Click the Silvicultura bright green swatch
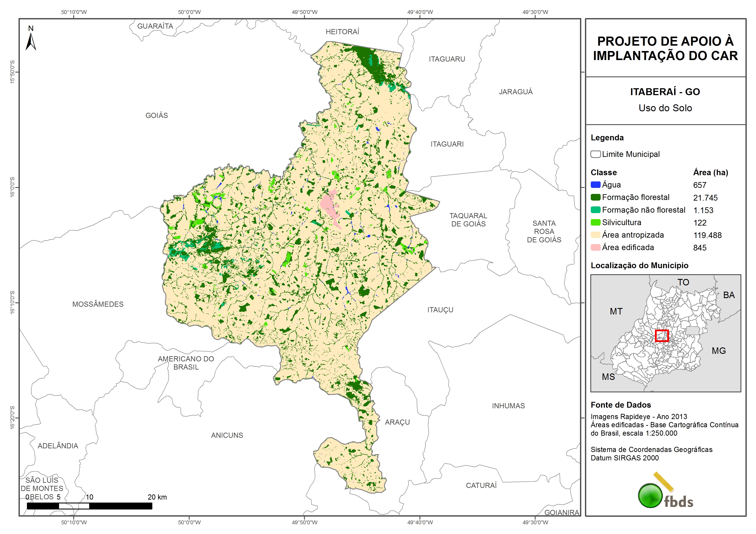Image resolution: width=756 pixels, height=534 pixels. [x=595, y=222]
